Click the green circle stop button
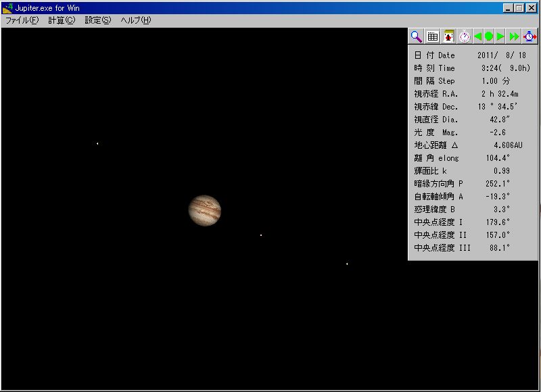The image size is (541, 392). pyautogui.click(x=489, y=36)
